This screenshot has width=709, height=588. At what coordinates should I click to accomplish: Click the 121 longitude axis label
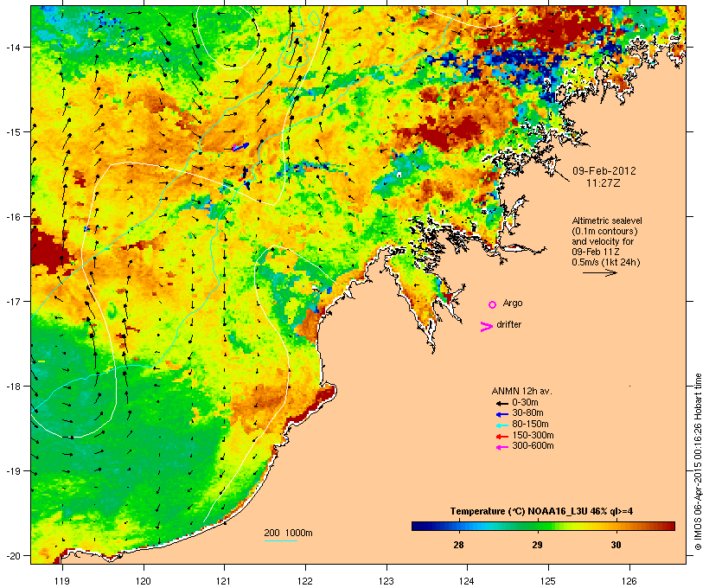(224, 581)
